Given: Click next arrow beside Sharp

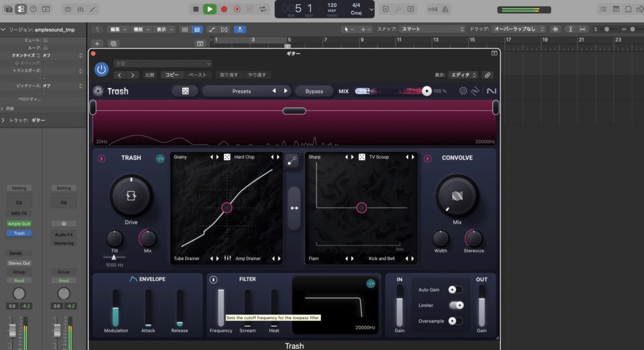Looking at the screenshot, I should pyautogui.click(x=352, y=157).
